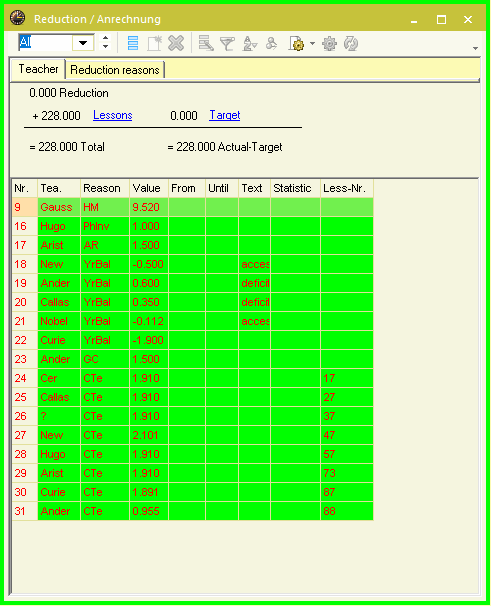The height and width of the screenshot is (606, 491).
Task: Click the page settings icon with gear
Action: click(x=297, y=43)
